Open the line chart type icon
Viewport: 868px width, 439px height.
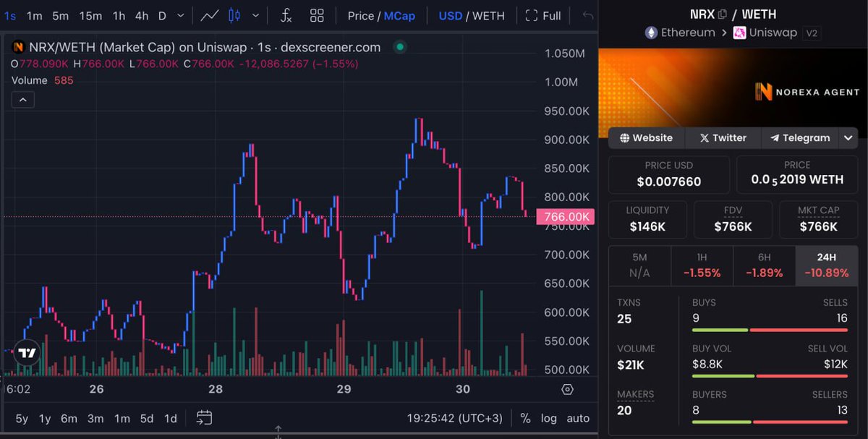click(x=210, y=15)
